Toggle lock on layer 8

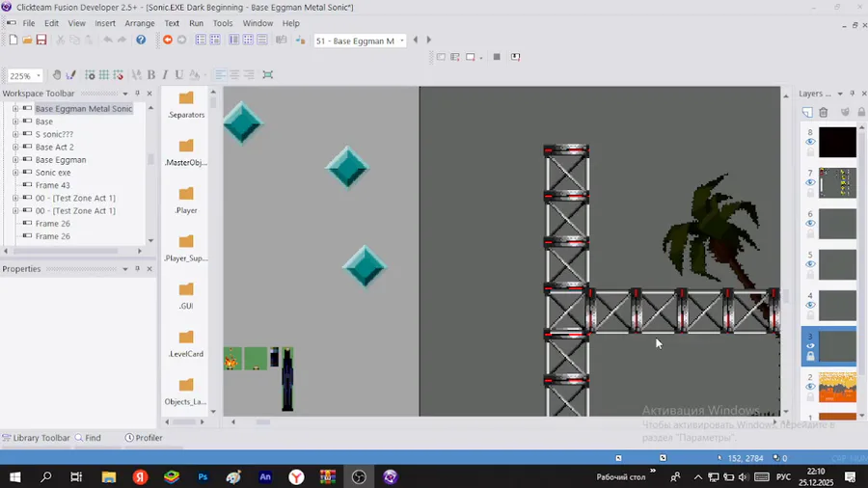coord(810,152)
